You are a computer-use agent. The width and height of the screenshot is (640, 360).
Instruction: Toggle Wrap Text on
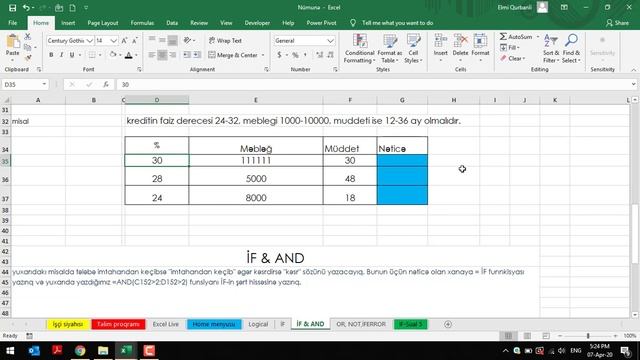click(x=225, y=40)
